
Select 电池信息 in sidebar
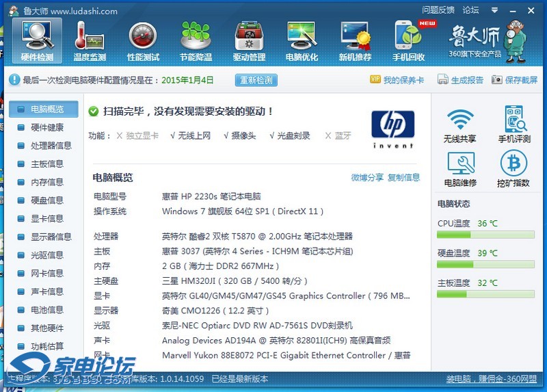44,310
